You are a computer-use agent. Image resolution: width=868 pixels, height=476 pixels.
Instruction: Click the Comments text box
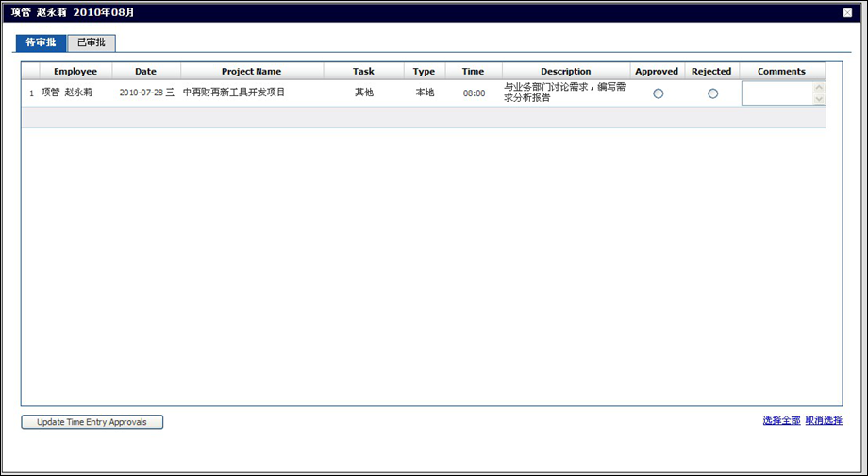(x=776, y=93)
